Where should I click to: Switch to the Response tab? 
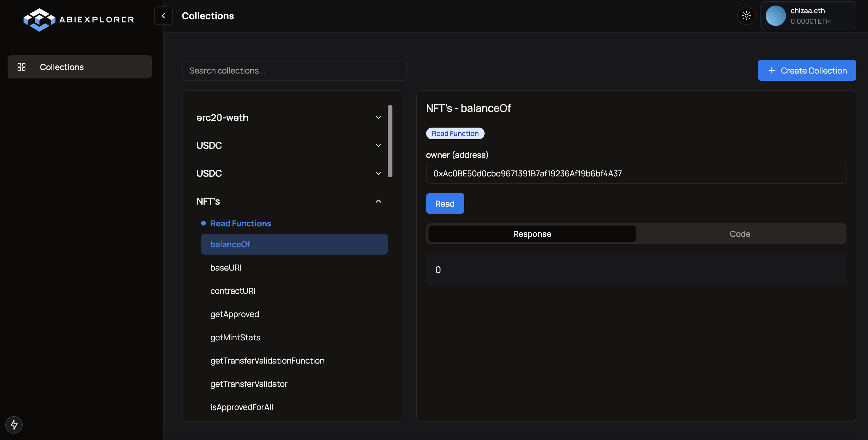pyautogui.click(x=532, y=234)
